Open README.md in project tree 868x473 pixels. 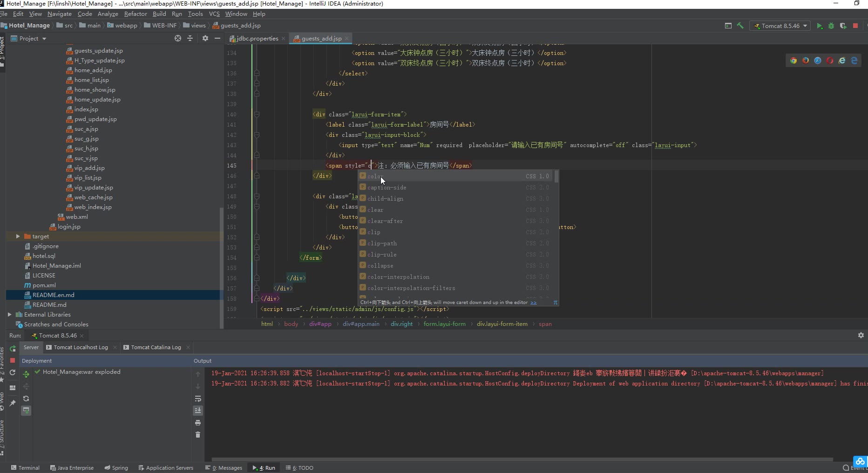49,305
